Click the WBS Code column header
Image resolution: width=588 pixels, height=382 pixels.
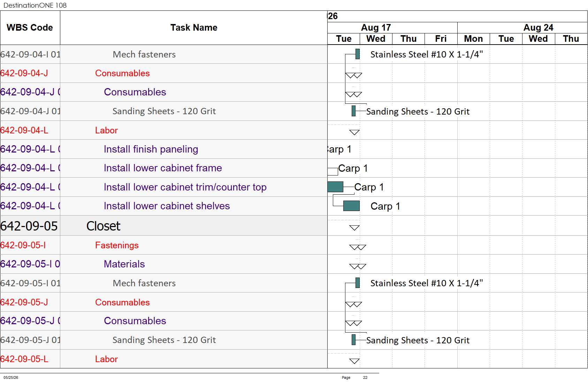click(x=30, y=28)
